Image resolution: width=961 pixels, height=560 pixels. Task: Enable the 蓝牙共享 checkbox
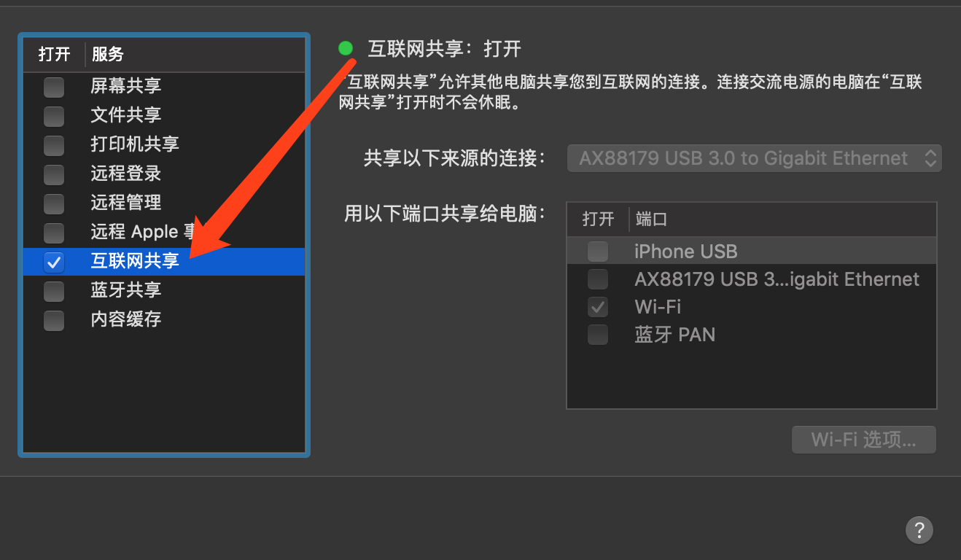click(54, 291)
